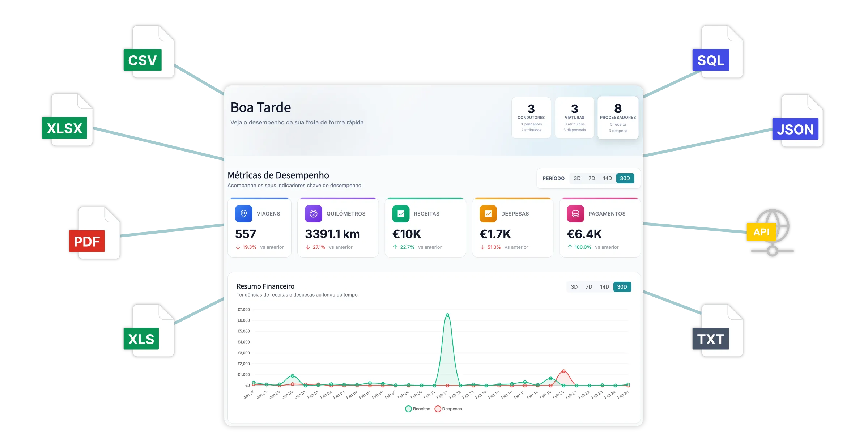Switch Período to 7D
868x434 pixels.
point(592,178)
